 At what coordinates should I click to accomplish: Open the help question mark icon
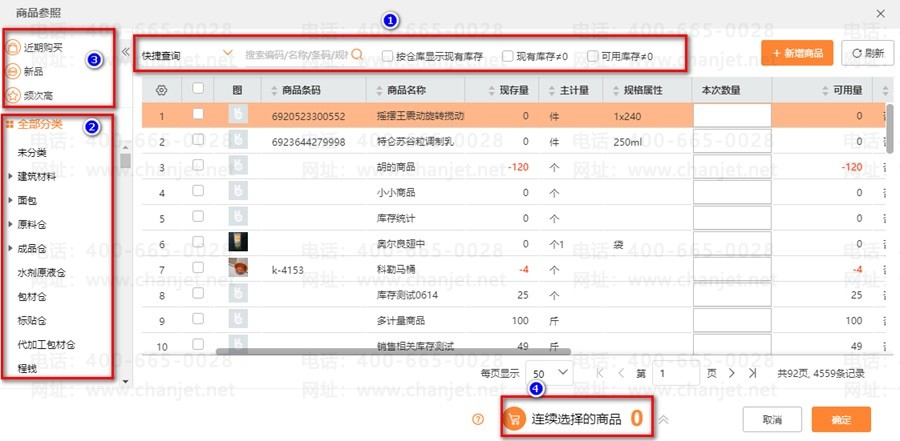[x=478, y=419]
